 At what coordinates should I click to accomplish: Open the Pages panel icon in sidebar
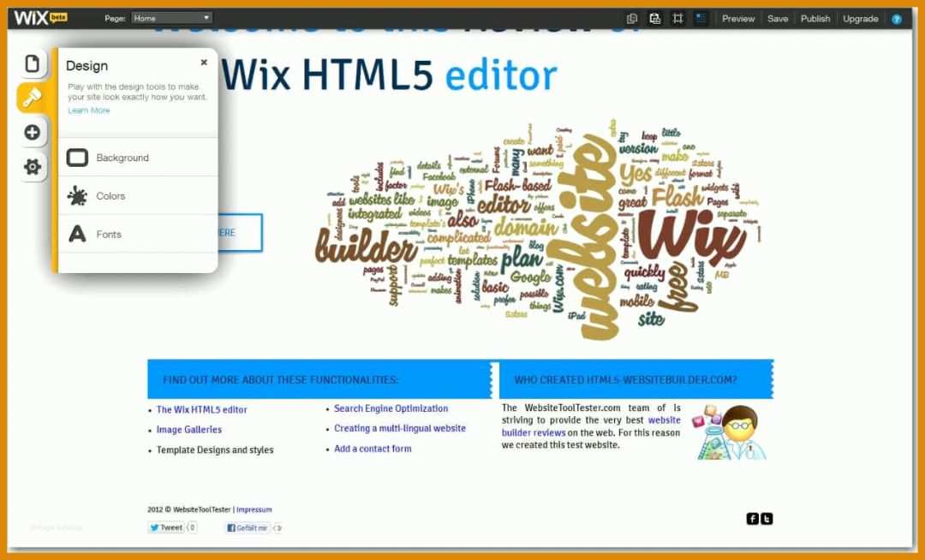pos(33,63)
